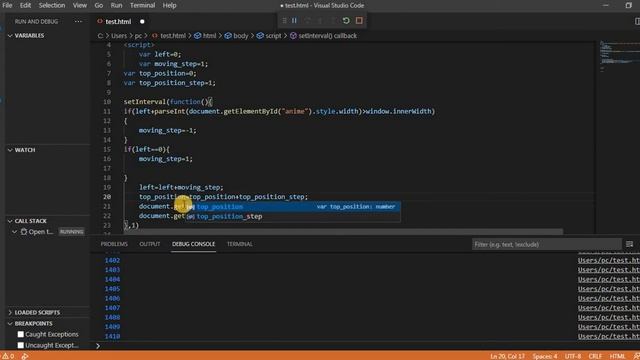Screen dimensions: 640x360
Task: Toggle word wrap icon beside console filter
Action: coord(629,244)
